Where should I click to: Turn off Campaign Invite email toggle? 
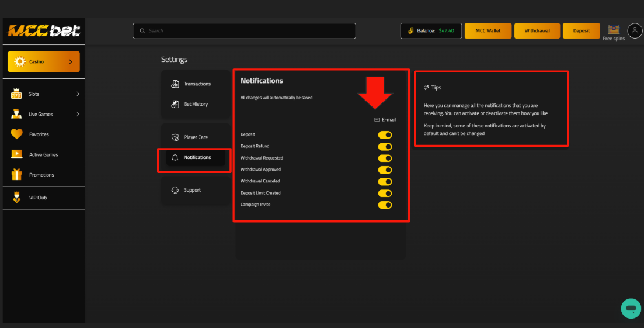point(385,205)
